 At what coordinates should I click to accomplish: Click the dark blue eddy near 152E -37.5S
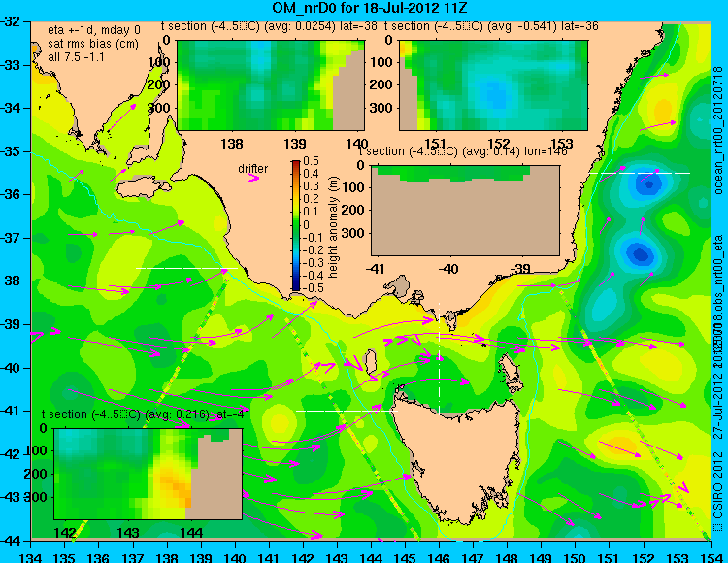[640, 254]
